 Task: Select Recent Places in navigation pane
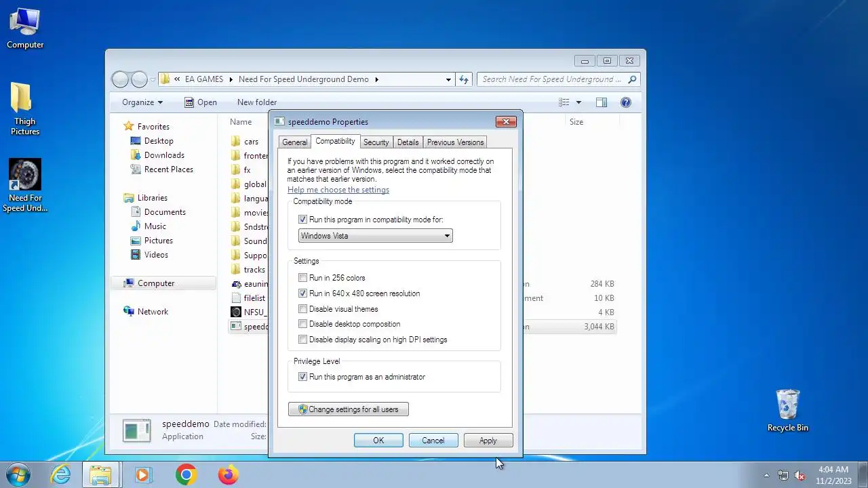(169, 169)
